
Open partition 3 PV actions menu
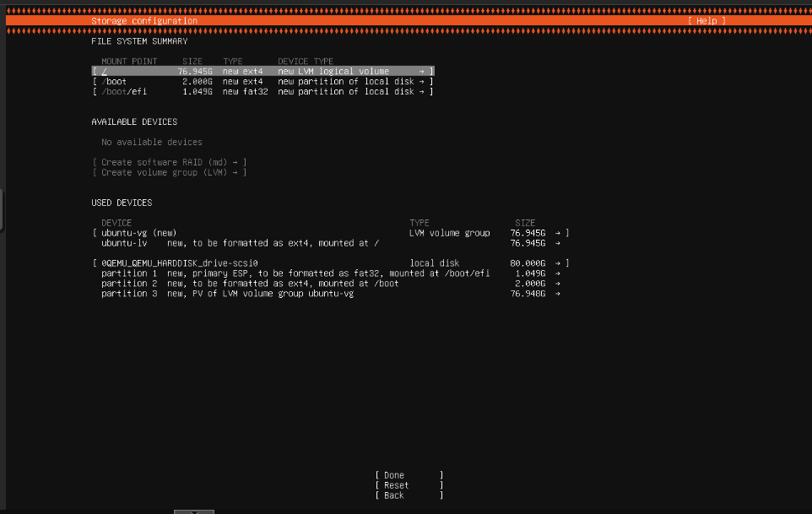pos(560,293)
